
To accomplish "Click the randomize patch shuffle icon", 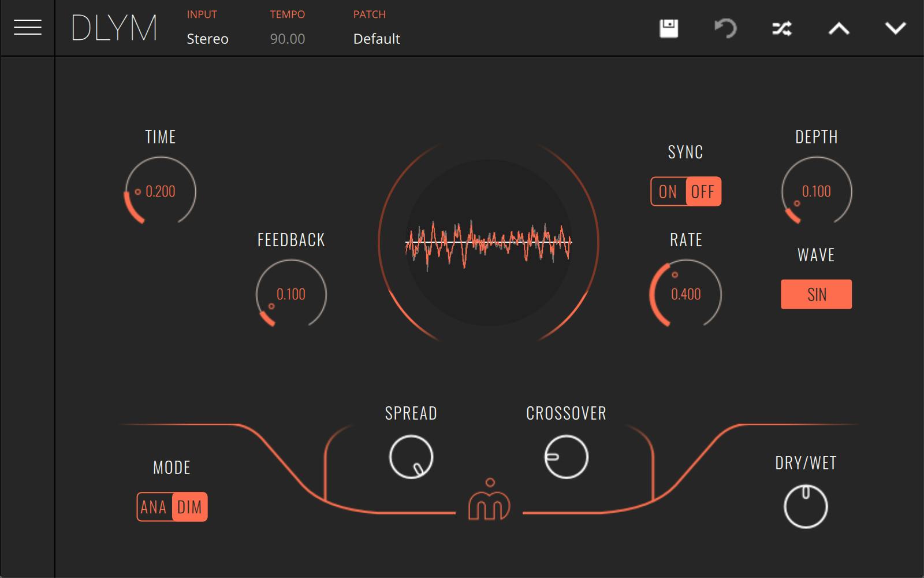I will 783,28.
